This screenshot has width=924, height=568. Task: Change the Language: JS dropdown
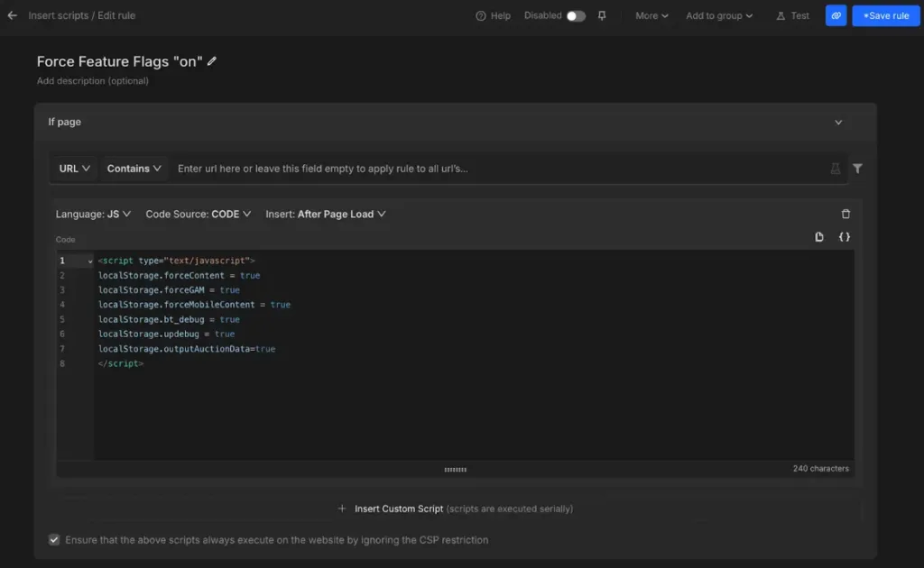[93, 215]
